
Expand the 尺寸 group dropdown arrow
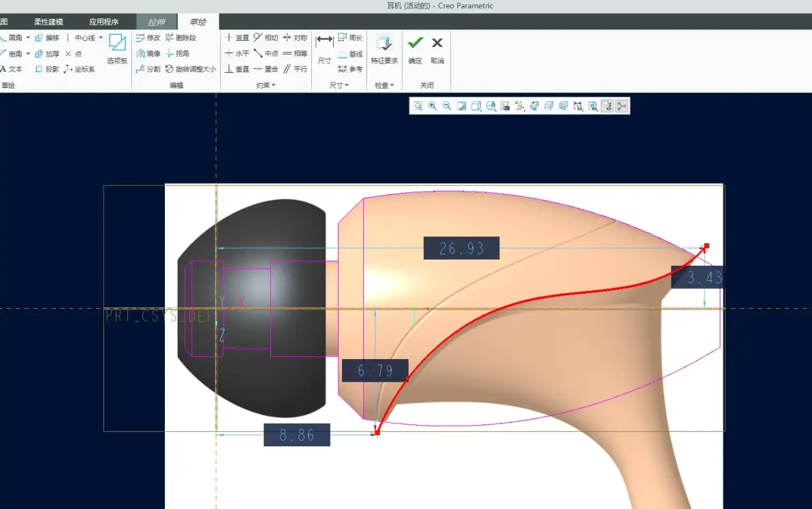[x=347, y=85]
